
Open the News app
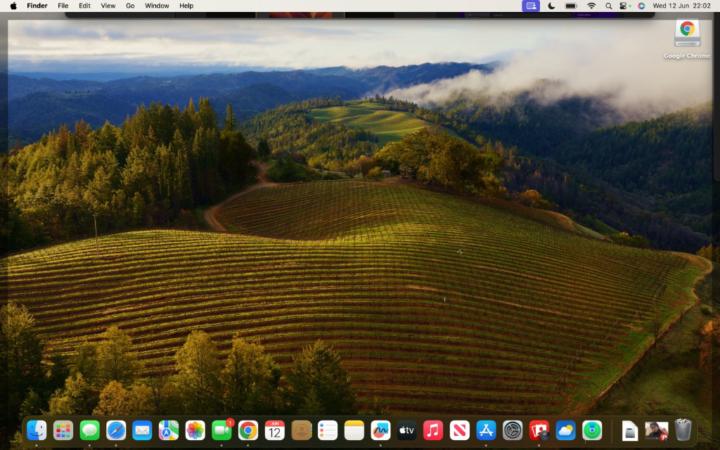(x=460, y=431)
